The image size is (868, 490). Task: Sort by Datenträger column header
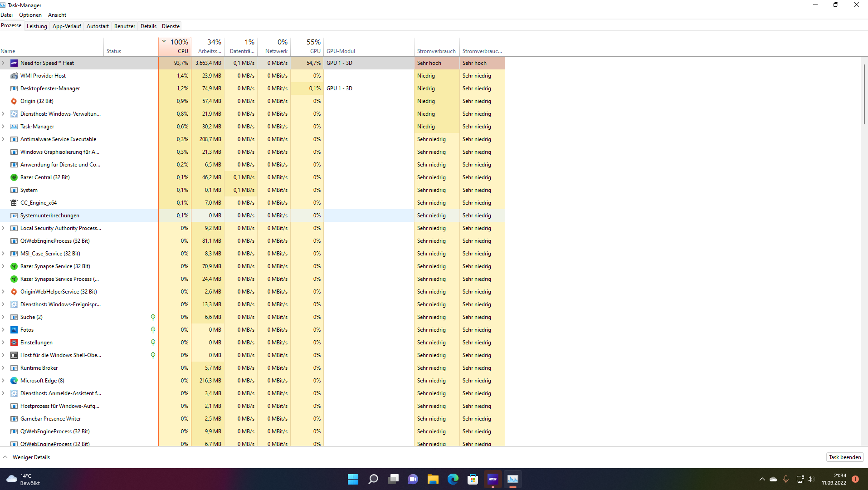[x=241, y=46]
